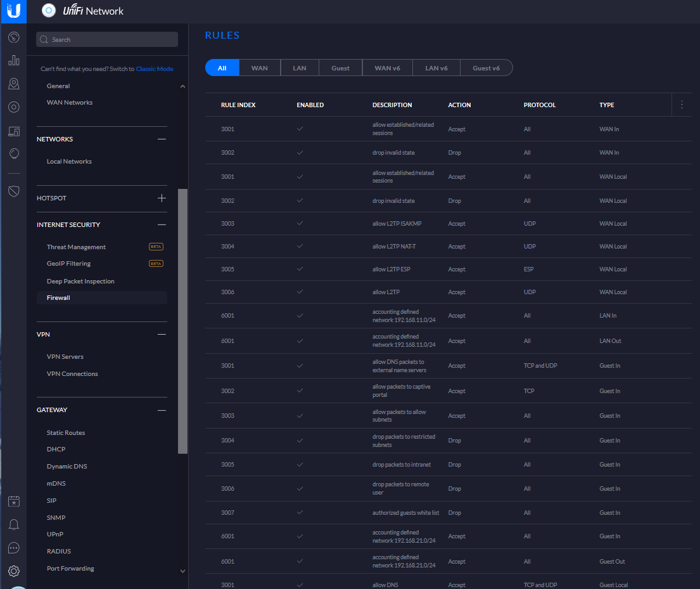Click the shield icon in the left rail
The width and height of the screenshot is (700, 589).
[x=13, y=191]
